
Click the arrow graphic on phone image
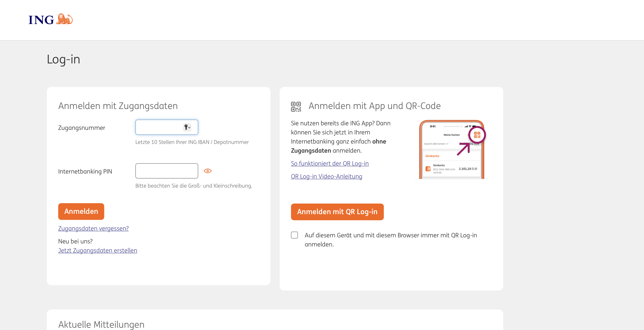463,149
